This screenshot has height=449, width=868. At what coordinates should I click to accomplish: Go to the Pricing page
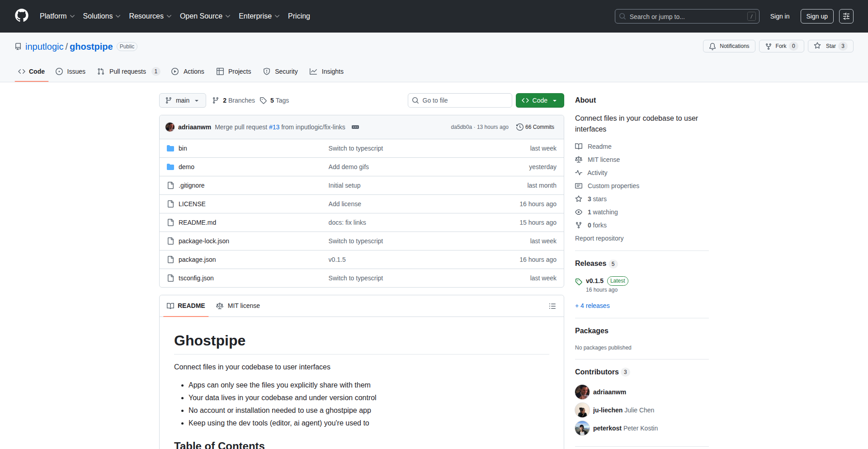[299, 16]
